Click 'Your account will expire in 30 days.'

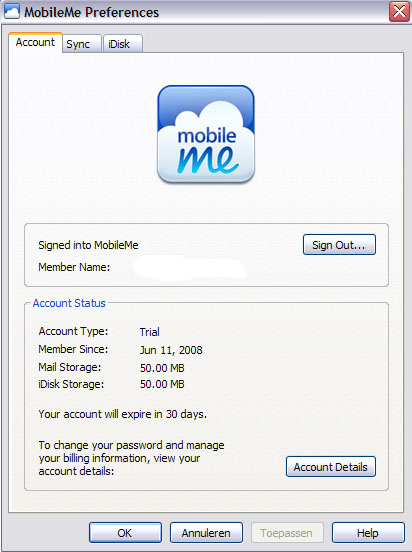coord(123,414)
